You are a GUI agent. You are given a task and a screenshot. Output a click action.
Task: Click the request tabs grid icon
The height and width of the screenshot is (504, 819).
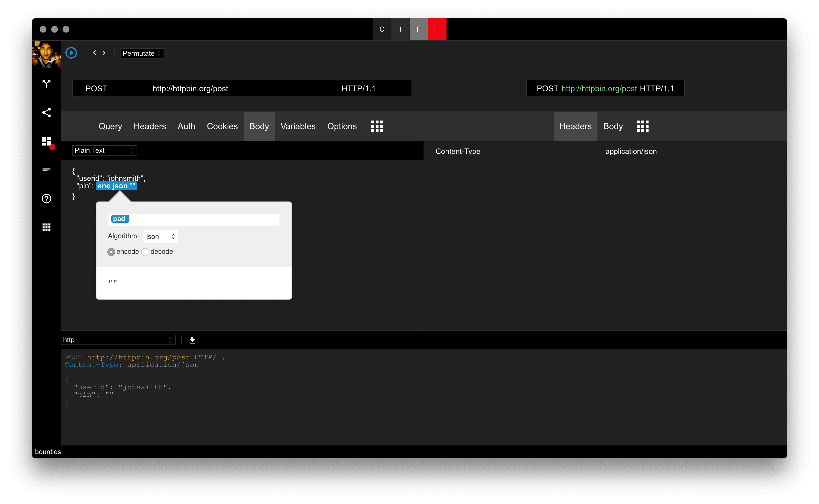coord(377,126)
